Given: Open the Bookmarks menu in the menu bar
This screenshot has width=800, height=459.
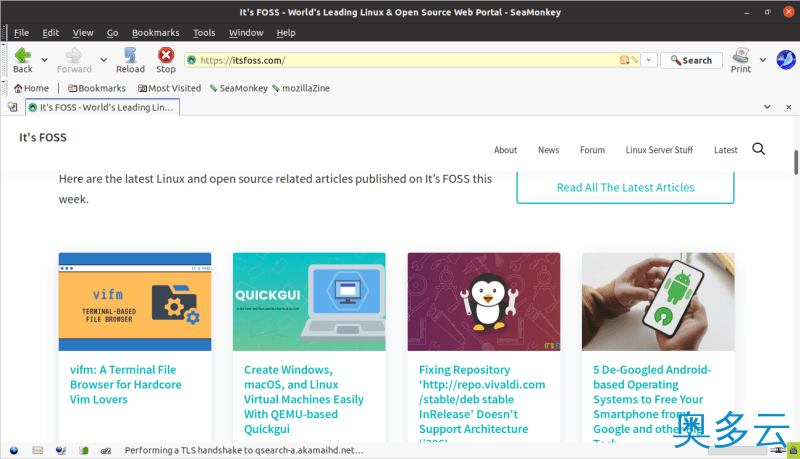Looking at the screenshot, I should click(156, 33).
